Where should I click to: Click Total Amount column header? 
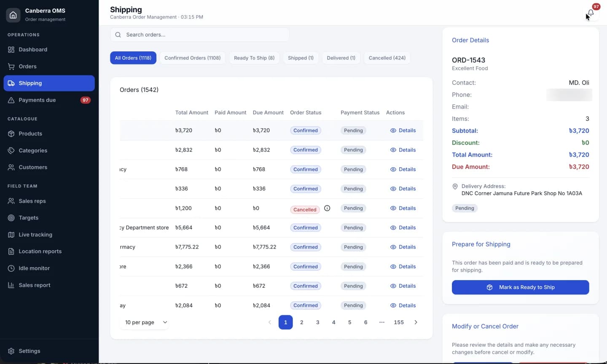pos(192,112)
